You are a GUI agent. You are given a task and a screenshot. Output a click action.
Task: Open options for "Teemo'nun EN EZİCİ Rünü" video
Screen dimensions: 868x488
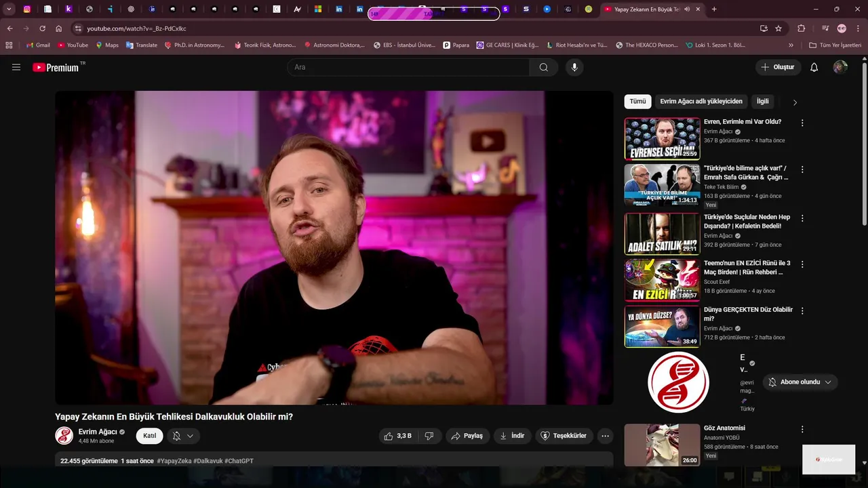[802, 264]
